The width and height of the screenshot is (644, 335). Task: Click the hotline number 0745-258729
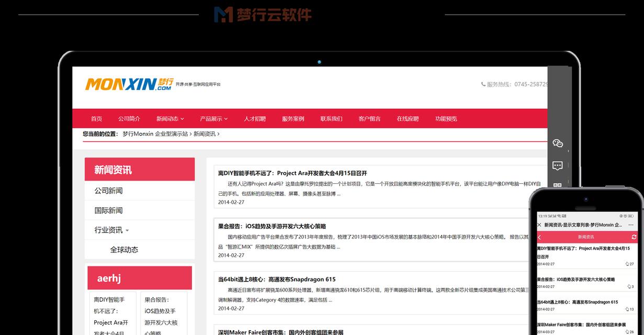click(531, 84)
